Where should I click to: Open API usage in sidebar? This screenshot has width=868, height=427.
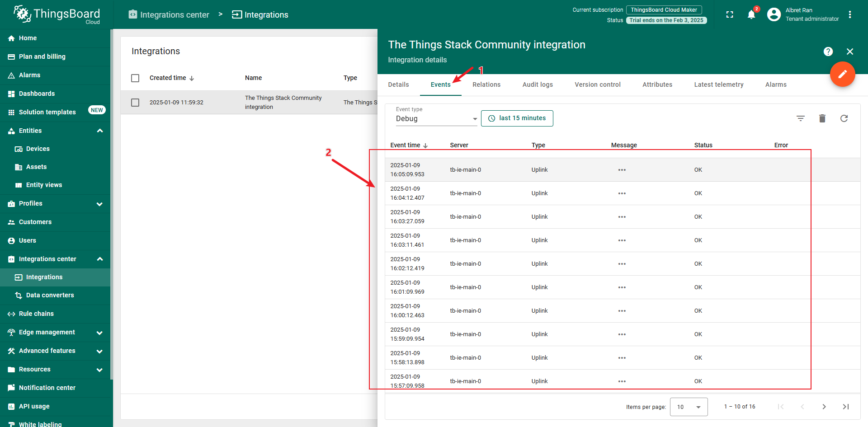tap(55, 407)
